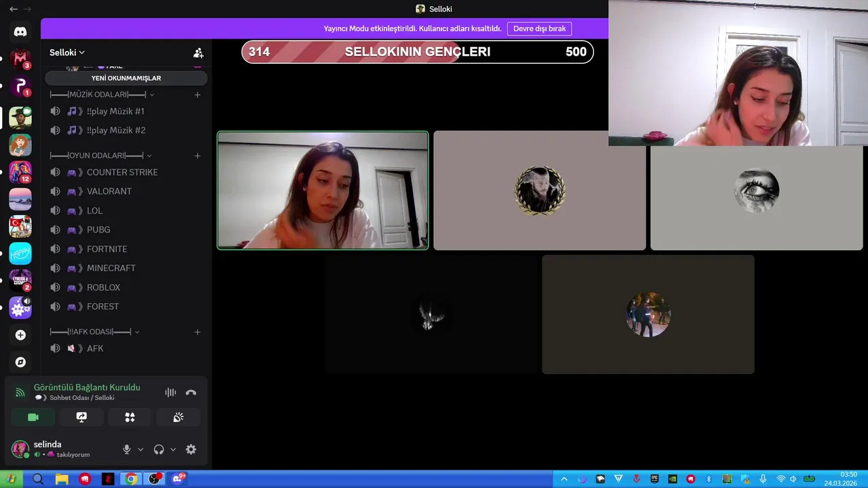
Task: Open NVIDIA tray icon
Action: pyautogui.click(x=673, y=479)
